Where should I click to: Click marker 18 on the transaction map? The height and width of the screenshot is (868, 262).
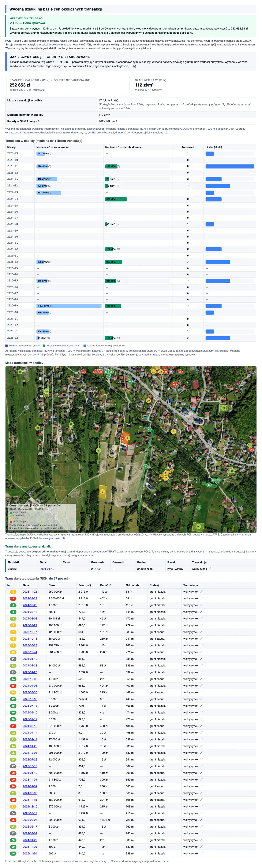[x=199, y=507]
